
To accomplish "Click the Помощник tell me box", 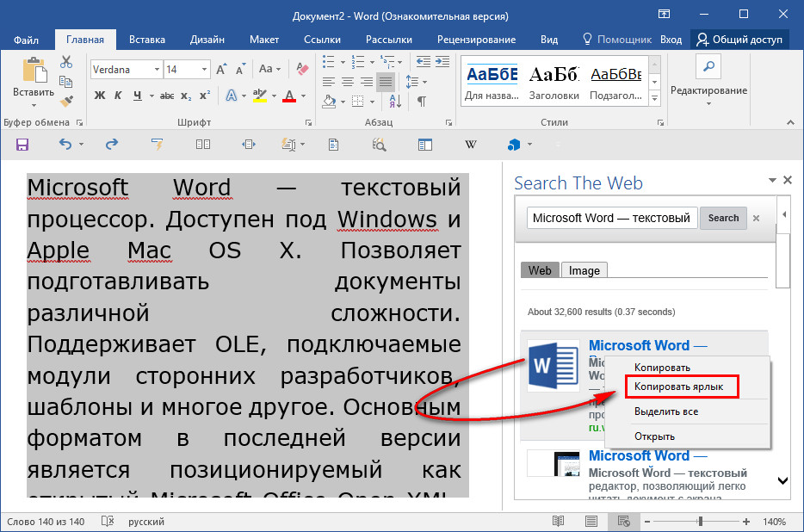I will (617, 40).
